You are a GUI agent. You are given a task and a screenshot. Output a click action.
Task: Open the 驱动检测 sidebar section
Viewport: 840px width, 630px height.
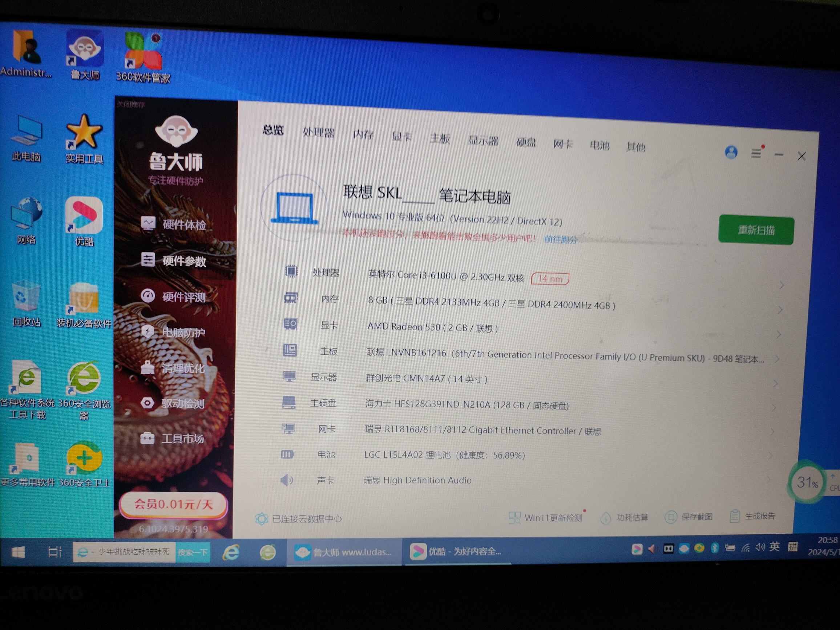click(173, 403)
